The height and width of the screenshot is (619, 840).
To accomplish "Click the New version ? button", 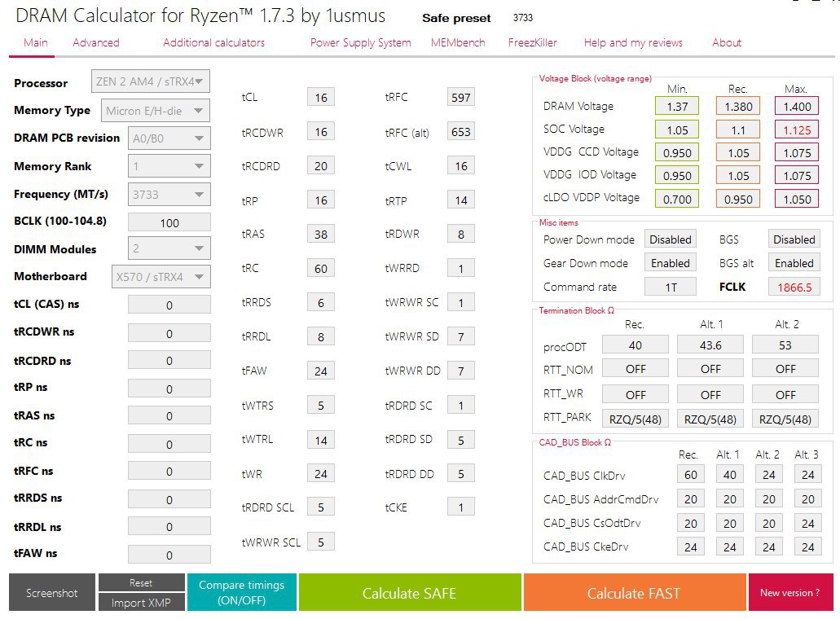I will tap(790, 592).
